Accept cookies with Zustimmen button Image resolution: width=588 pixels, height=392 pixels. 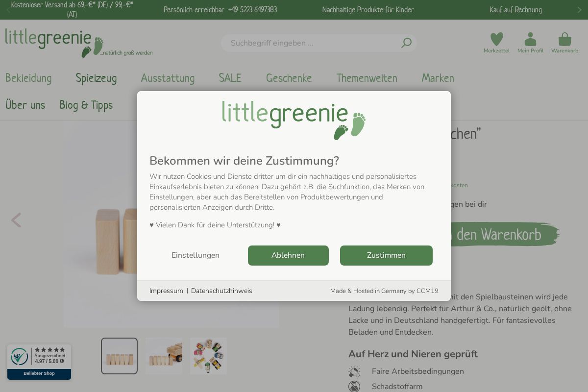pos(386,255)
